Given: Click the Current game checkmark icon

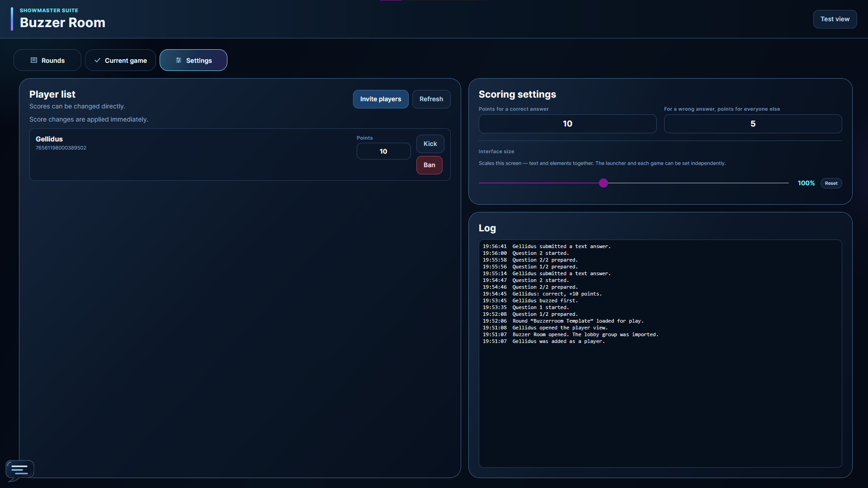Looking at the screenshot, I should coord(97,60).
